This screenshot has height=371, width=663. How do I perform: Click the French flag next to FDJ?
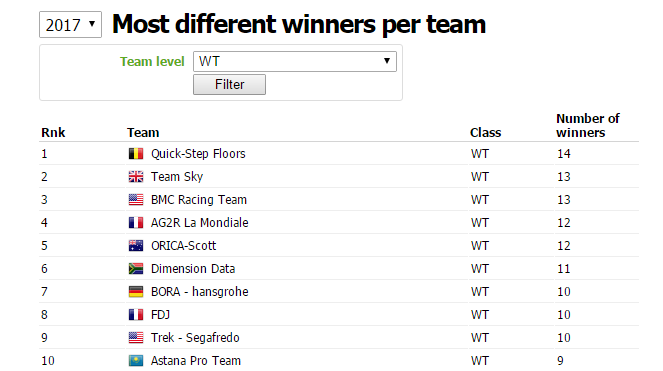[x=136, y=314]
